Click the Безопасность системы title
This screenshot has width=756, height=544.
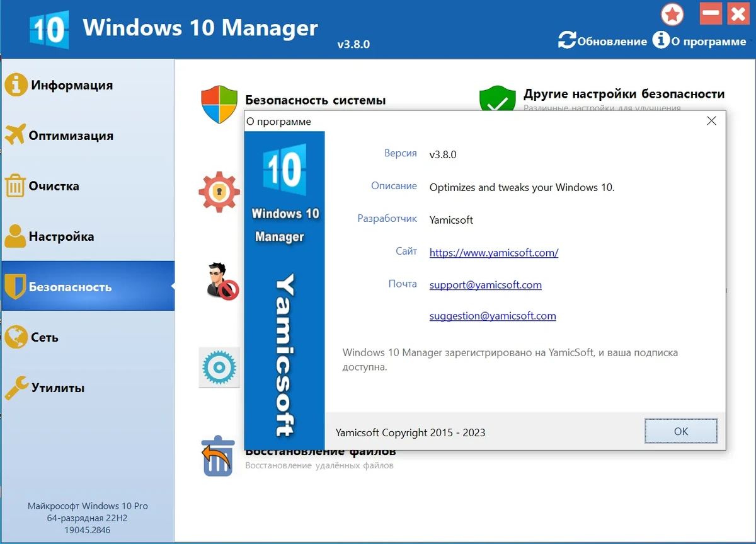click(x=315, y=100)
